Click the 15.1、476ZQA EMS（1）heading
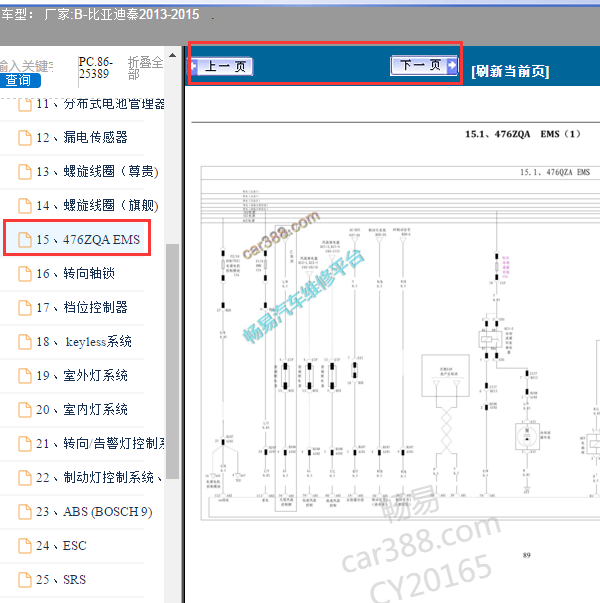The image size is (600, 603). [523, 134]
